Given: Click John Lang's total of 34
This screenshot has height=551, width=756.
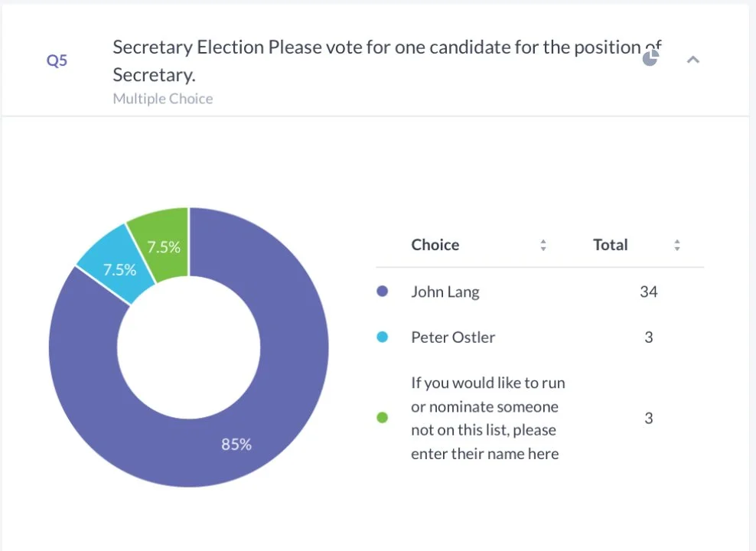Looking at the screenshot, I should point(648,292).
